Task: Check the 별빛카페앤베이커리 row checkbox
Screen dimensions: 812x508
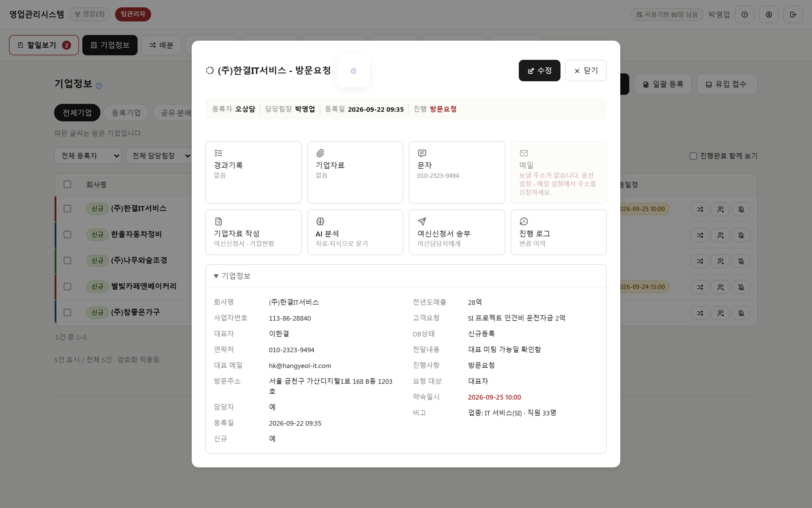Action: point(67,286)
